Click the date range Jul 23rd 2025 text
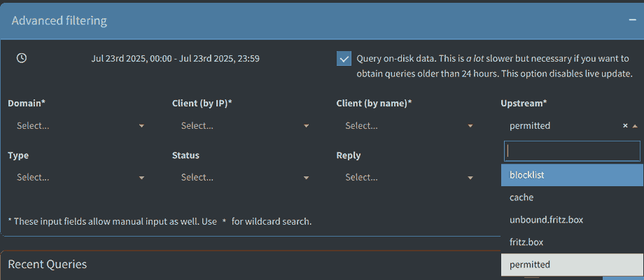 pos(175,59)
